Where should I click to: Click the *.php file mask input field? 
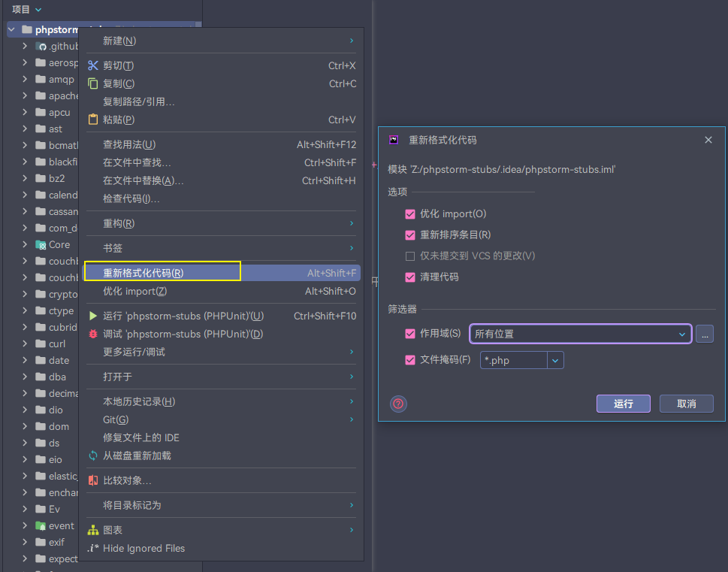pyautogui.click(x=513, y=361)
